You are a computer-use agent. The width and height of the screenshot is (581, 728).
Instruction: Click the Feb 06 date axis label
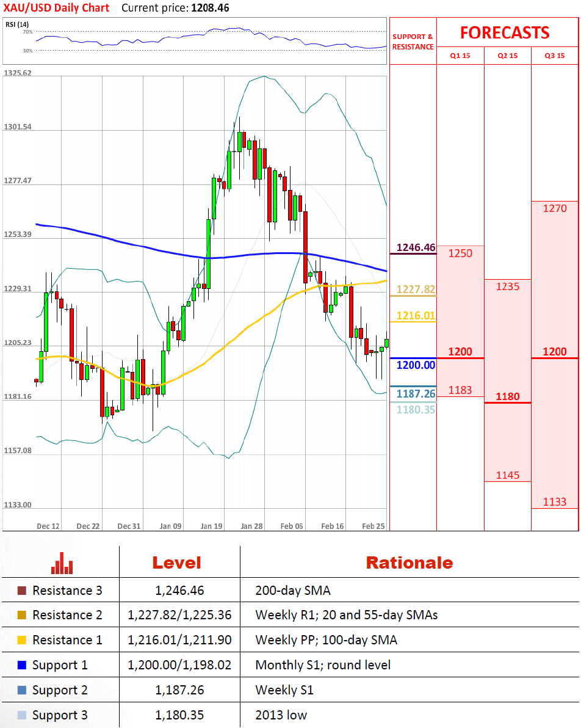pyautogui.click(x=292, y=526)
